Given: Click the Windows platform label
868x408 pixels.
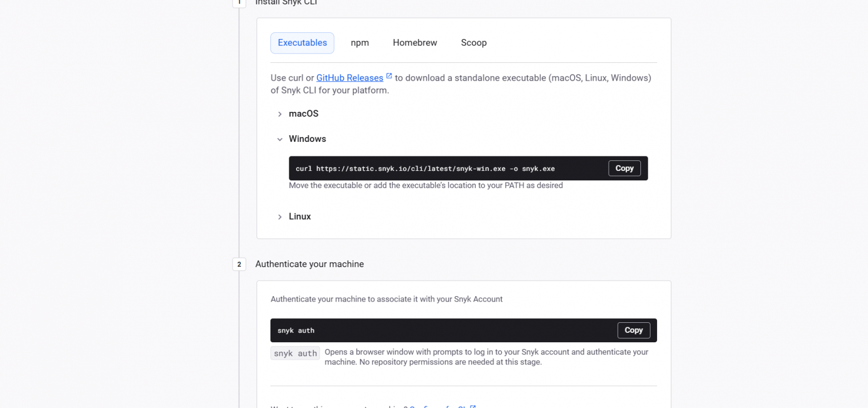Looking at the screenshot, I should coord(307,139).
